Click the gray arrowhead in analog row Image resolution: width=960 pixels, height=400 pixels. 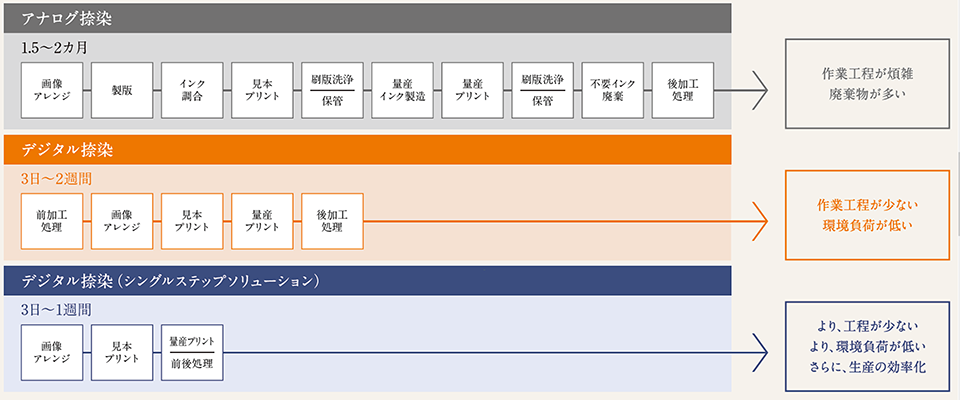(x=760, y=90)
